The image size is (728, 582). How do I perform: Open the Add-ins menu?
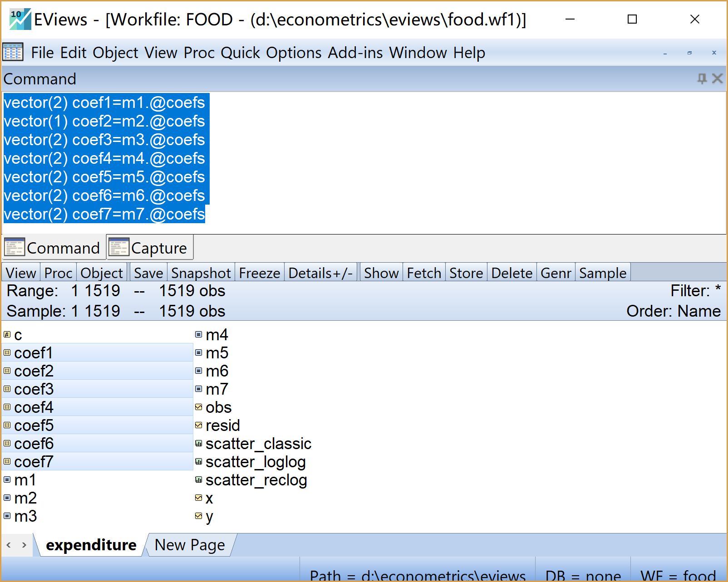(x=355, y=53)
